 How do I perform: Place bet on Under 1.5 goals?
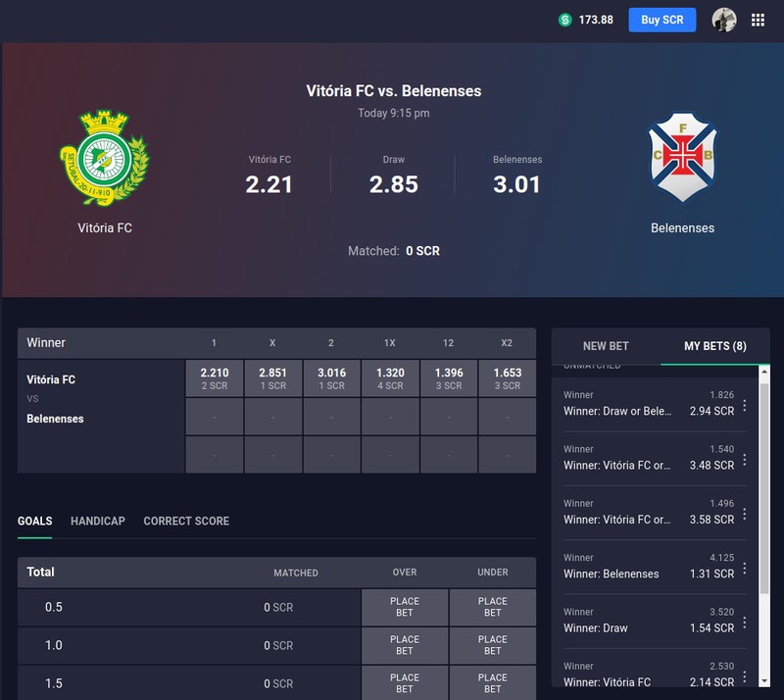tap(493, 683)
